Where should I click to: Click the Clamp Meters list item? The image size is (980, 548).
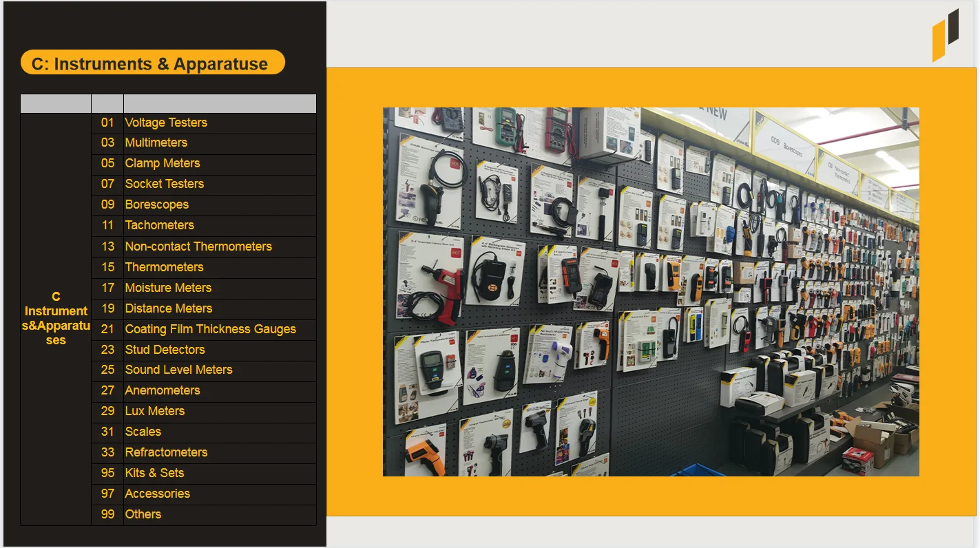(x=163, y=163)
